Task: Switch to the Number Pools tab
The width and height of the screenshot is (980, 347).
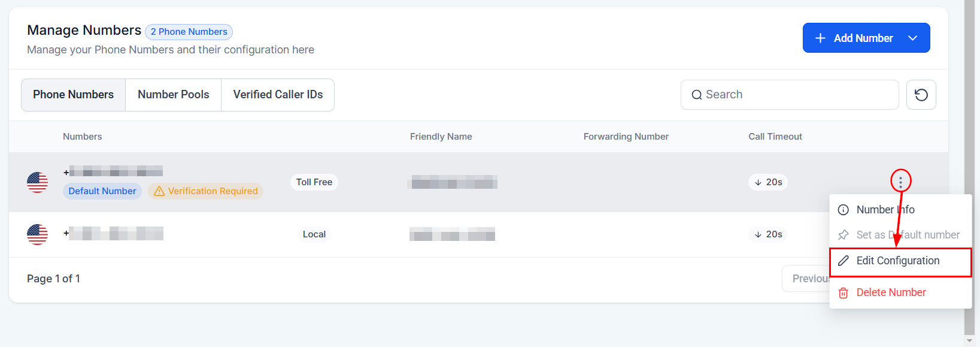Action: (173, 95)
